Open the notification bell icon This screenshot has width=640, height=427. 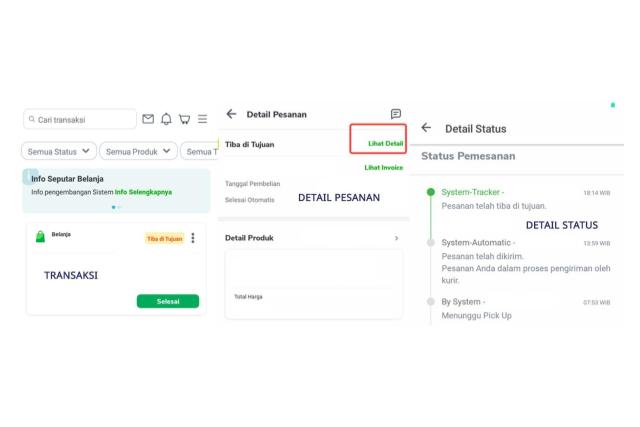point(166,119)
